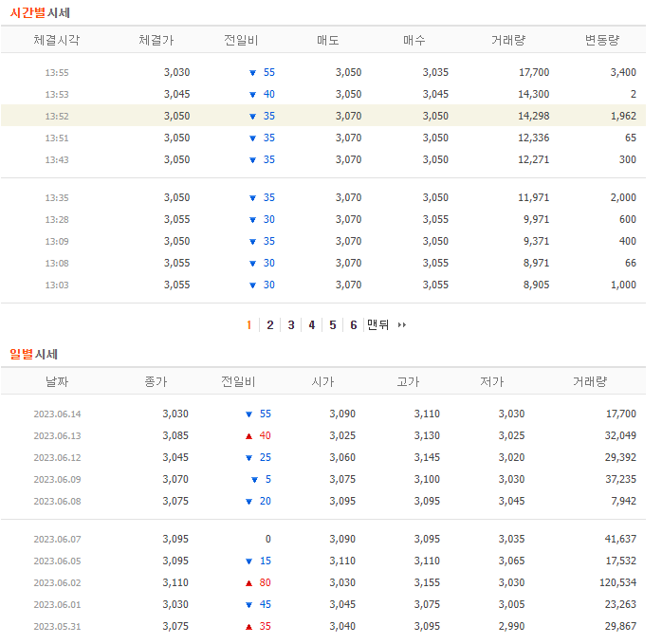Click the down-arrow icon for 2023.06.09

[x=254, y=480]
